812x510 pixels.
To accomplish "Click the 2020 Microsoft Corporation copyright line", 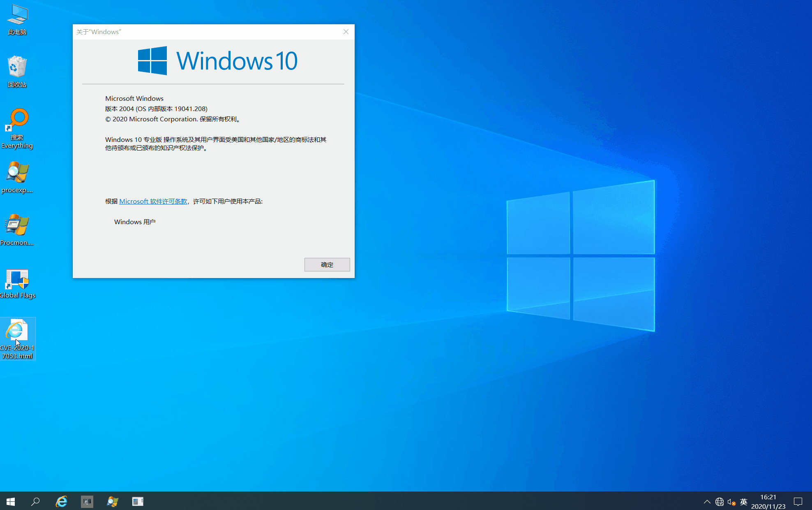I will point(173,119).
